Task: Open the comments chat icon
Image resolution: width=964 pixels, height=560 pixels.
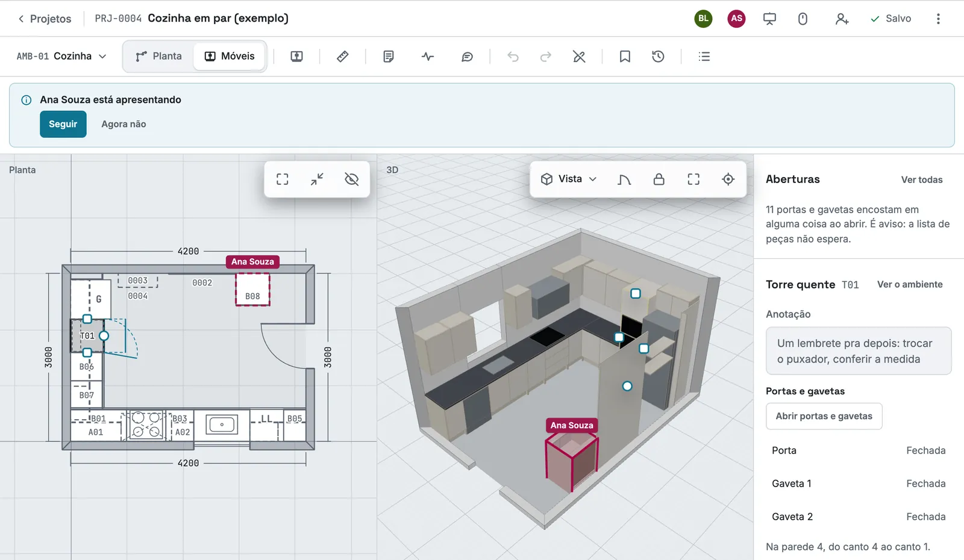Action: 467,57
